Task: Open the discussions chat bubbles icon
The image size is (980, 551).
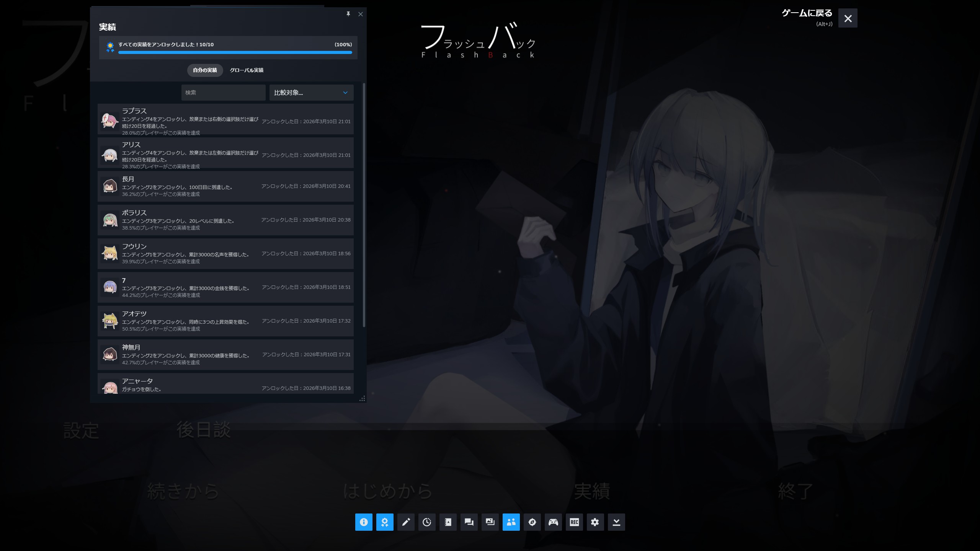Action: (x=469, y=522)
